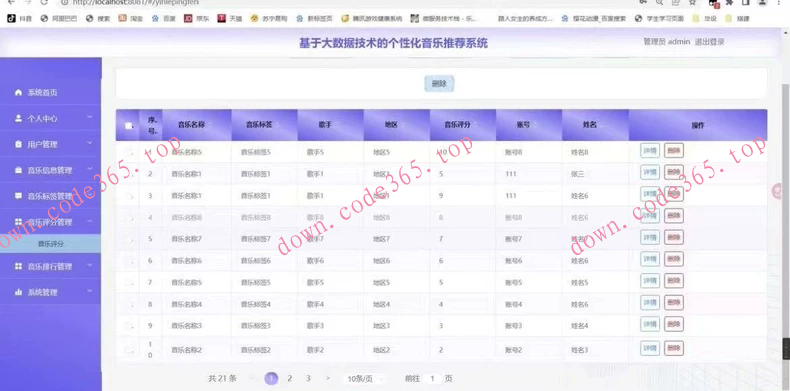Go to the previous page arrow
The height and width of the screenshot is (391, 790).
(x=252, y=378)
